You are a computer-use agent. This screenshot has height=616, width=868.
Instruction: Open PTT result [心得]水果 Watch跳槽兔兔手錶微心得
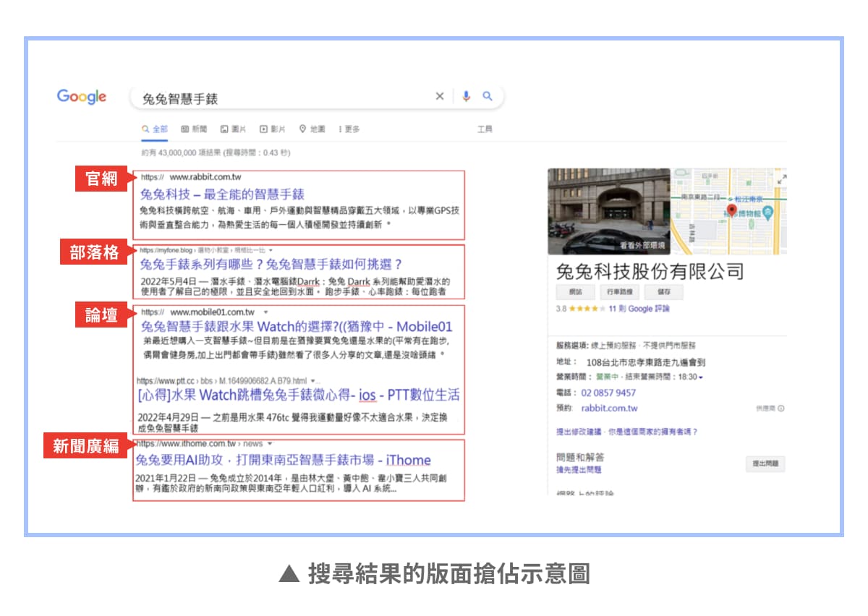click(298, 395)
